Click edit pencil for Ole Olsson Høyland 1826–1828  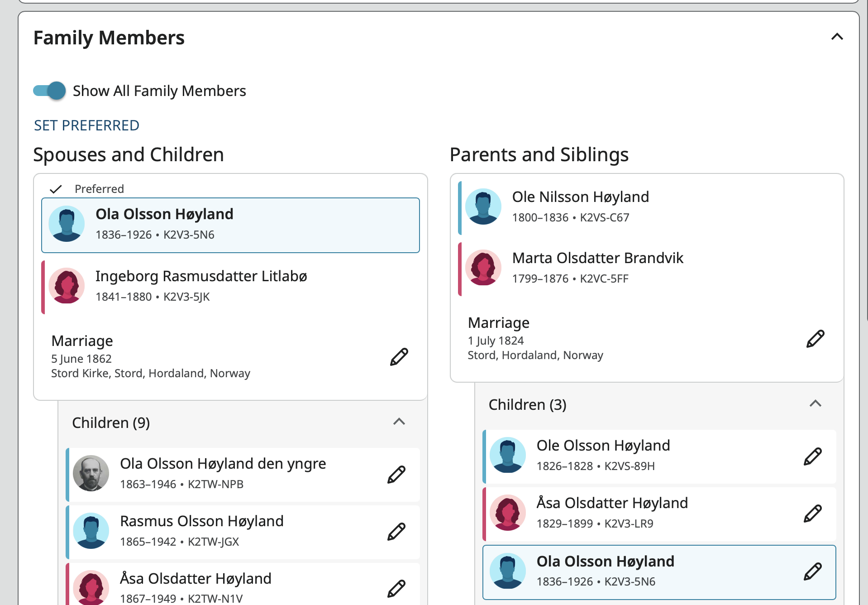[x=813, y=456]
